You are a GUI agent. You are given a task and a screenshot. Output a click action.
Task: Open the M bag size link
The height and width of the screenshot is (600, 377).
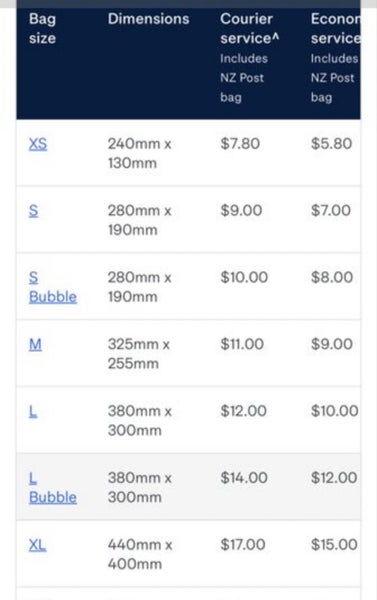click(35, 344)
